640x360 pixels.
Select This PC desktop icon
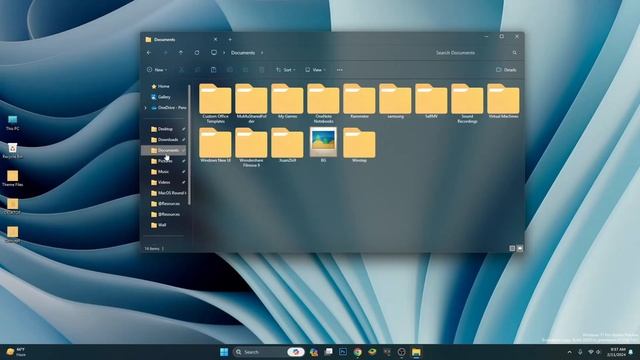[x=12, y=122]
